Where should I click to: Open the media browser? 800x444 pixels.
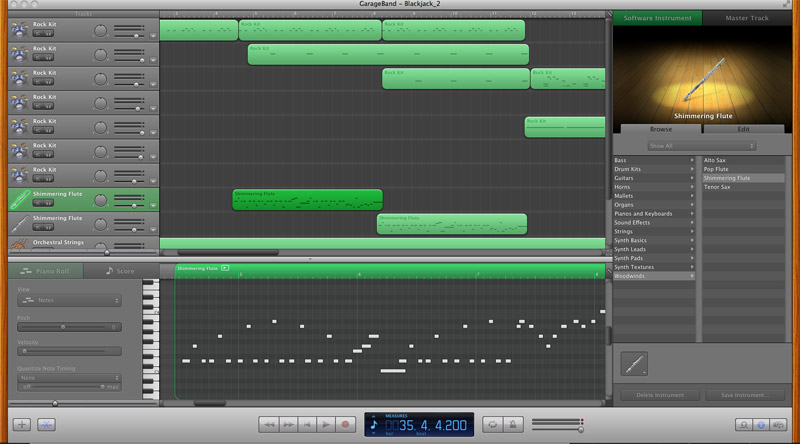click(778, 425)
